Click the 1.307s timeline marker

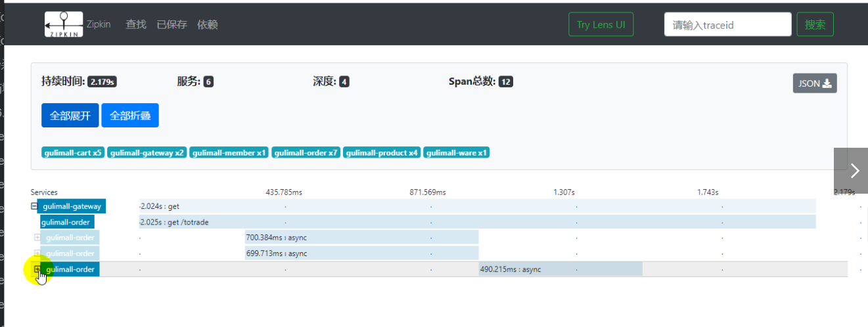point(564,192)
